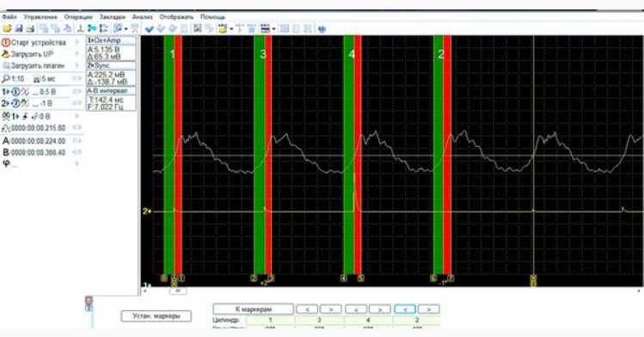This screenshot has width=644, height=337.
Task: Click the < button above cylinder 3 column
Action: pyautogui.click(x=306, y=309)
